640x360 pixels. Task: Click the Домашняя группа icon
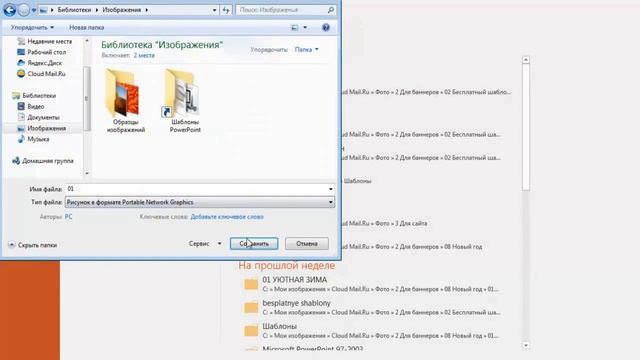pyautogui.click(x=16, y=161)
